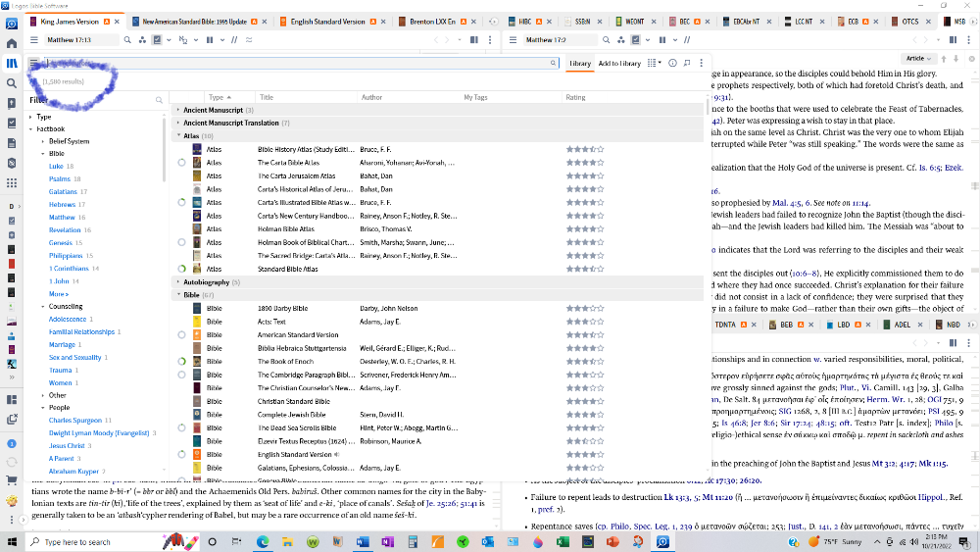The image size is (980, 552).
Task: Toggle the circle for Holman Book of Biblical Charts
Action: 181,242
